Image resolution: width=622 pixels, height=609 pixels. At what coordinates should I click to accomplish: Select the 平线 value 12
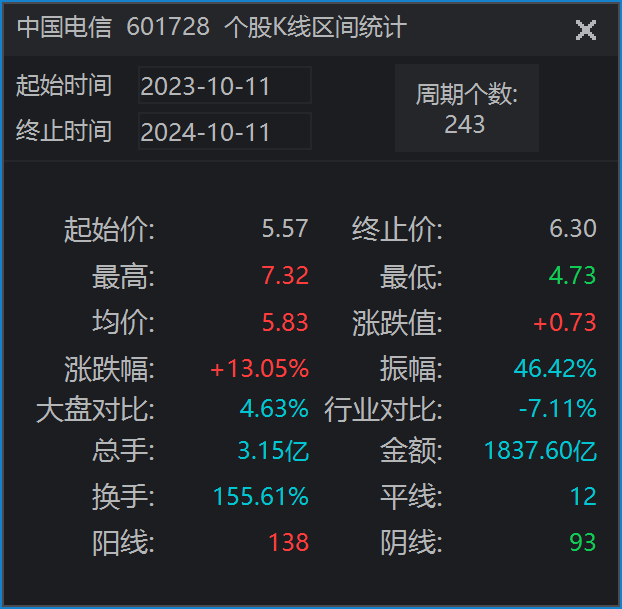point(583,496)
